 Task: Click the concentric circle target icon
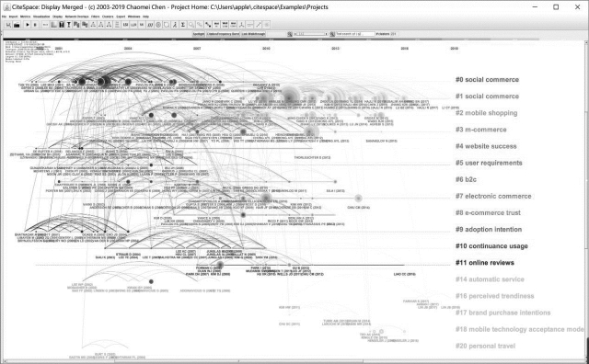click(158, 25)
